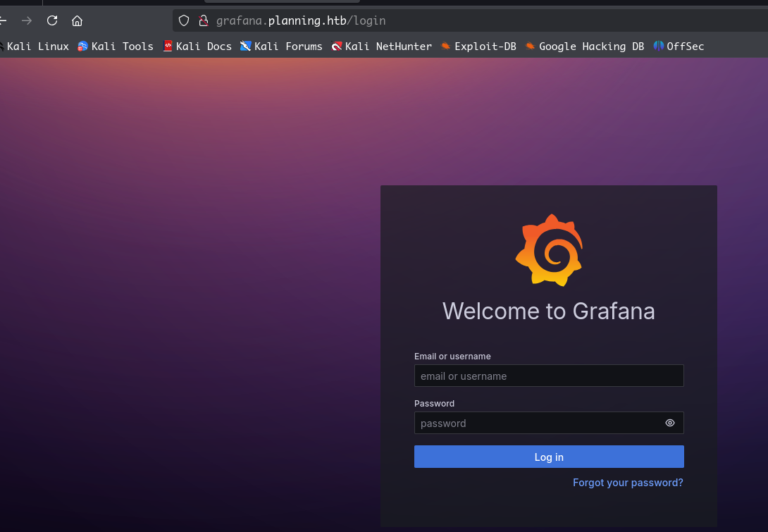Open the Kali Linux bookmark

tap(35, 47)
